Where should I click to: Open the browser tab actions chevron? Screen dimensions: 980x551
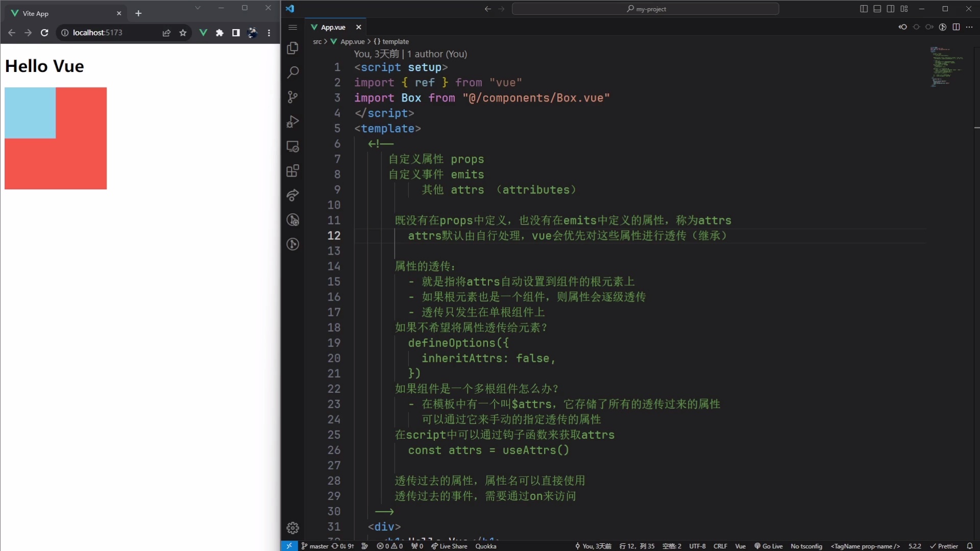pyautogui.click(x=198, y=8)
